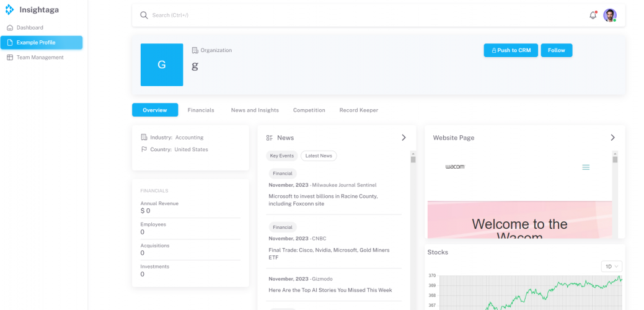Click the Country flag icon

pyautogui.click(x=144, y=149)
